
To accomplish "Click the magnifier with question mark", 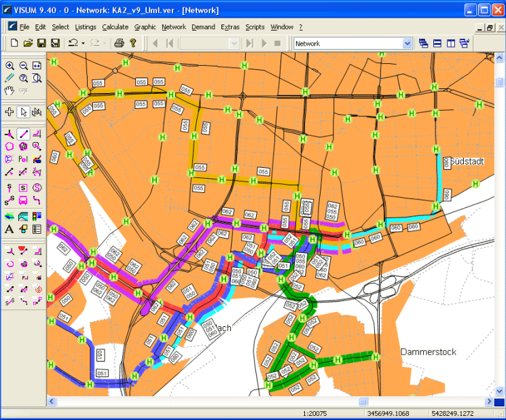I will coord(23,78).
